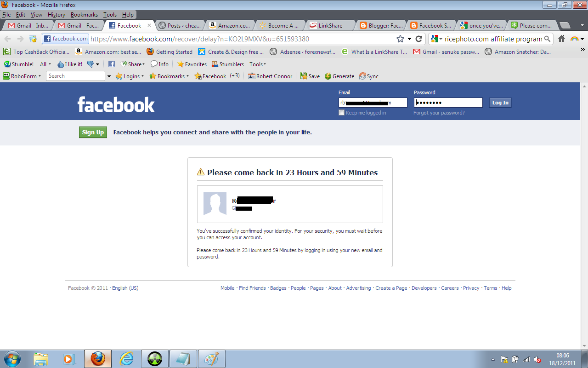
Task: Click the Stumble! toolbar button
Action: [x=19, y=64]
